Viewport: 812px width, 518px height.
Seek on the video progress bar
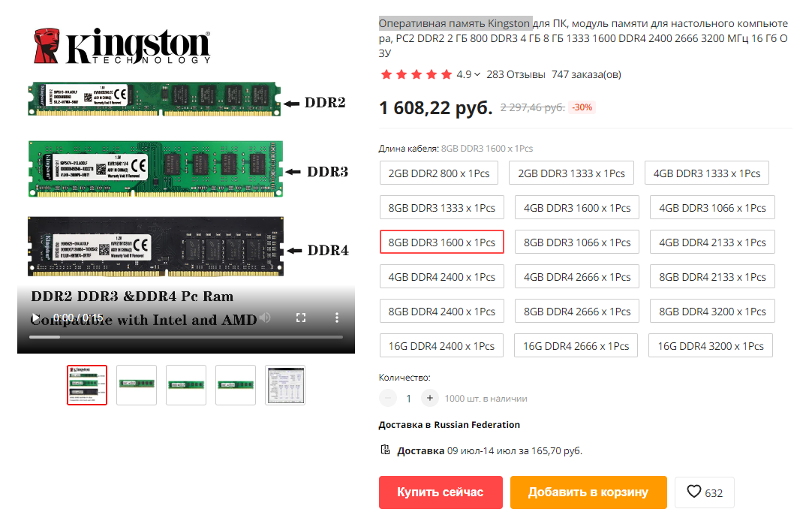[186, 337]
